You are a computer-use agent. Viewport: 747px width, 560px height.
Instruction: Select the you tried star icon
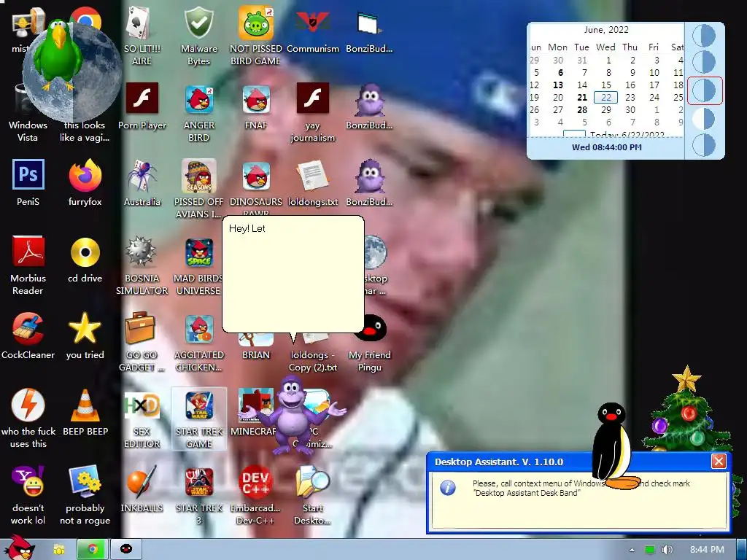tap(85, 336)
